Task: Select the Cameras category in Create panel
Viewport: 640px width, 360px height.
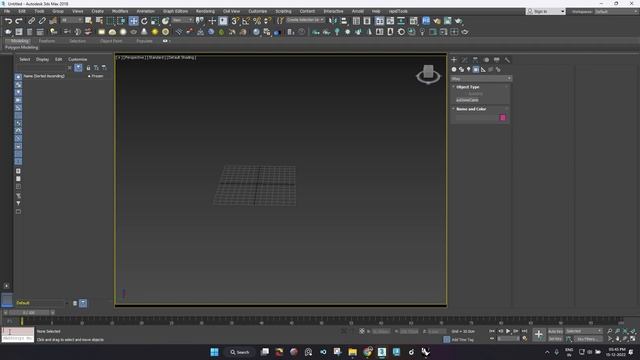Action: click(476, 69)
